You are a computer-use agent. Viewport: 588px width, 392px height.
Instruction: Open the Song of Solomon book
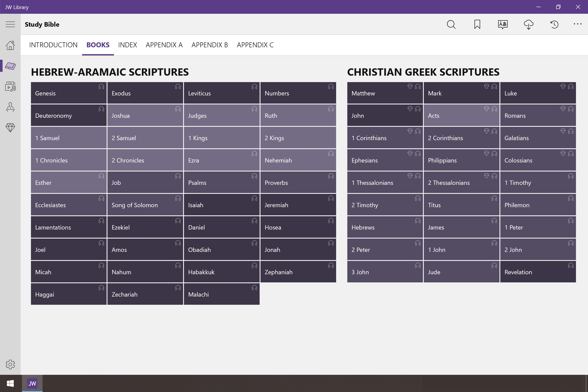click(x=135, y=205)
